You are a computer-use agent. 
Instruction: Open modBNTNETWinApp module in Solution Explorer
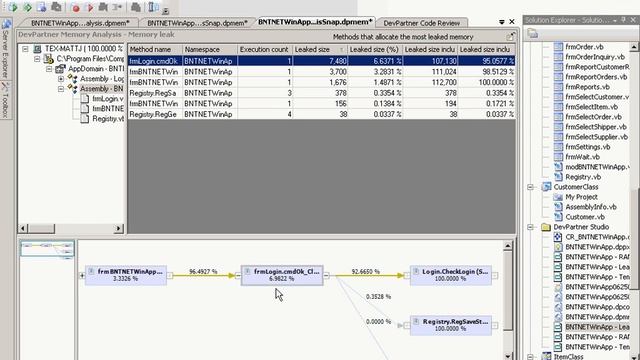coord(597,167)
